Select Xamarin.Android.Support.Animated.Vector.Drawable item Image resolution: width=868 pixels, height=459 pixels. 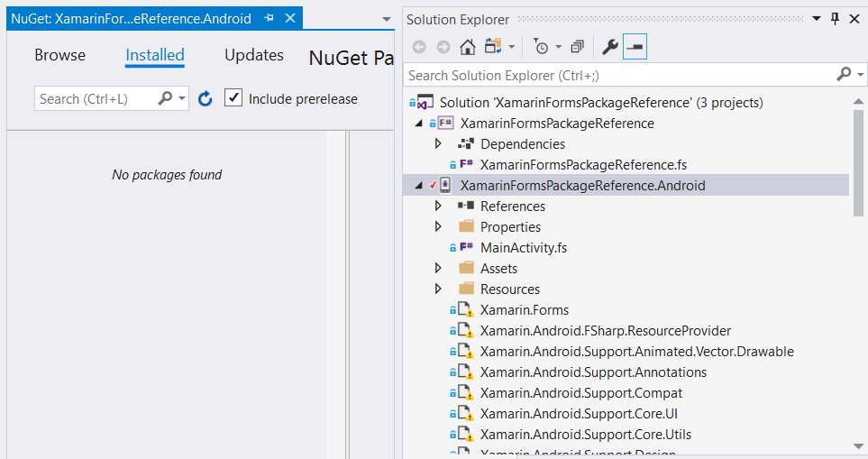637,352
